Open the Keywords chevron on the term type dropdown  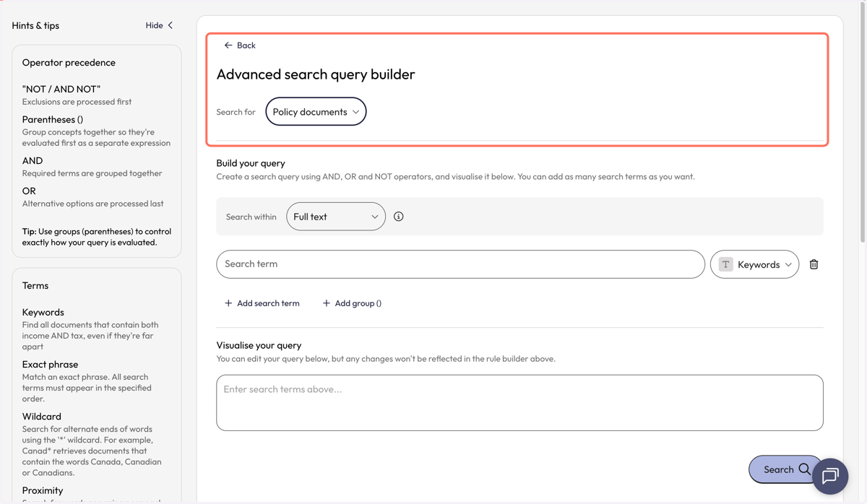788,265
